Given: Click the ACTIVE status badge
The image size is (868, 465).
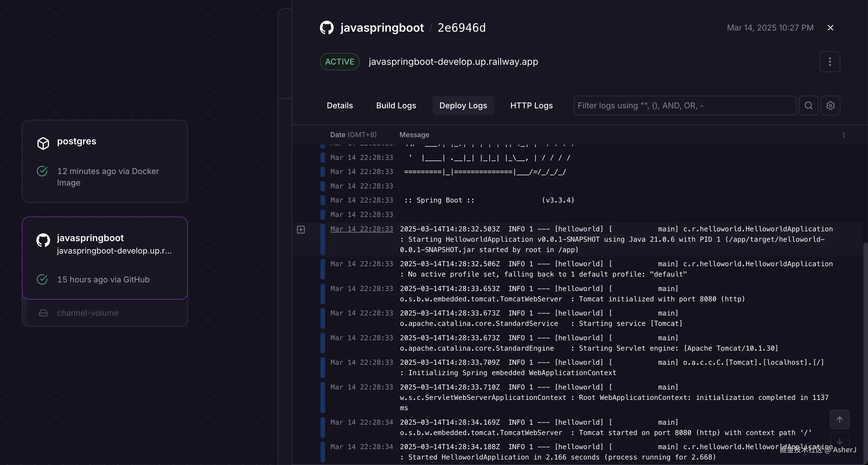Looking at the screenshot, I should [339, 62].
